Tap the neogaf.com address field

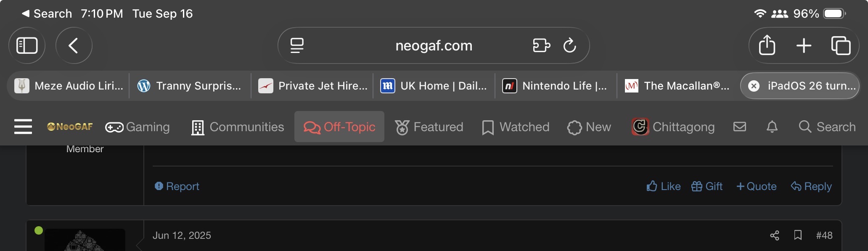[x=434, y=45]
